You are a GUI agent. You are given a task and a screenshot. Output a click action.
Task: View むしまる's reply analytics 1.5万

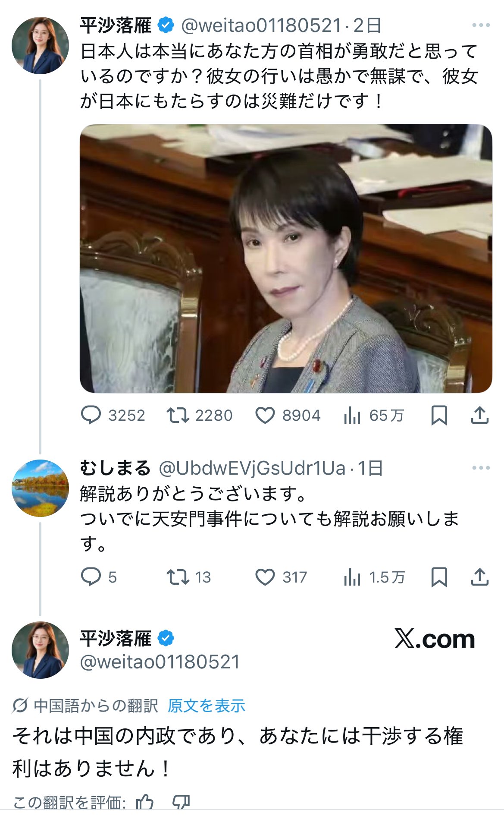(x=374, y=577)
